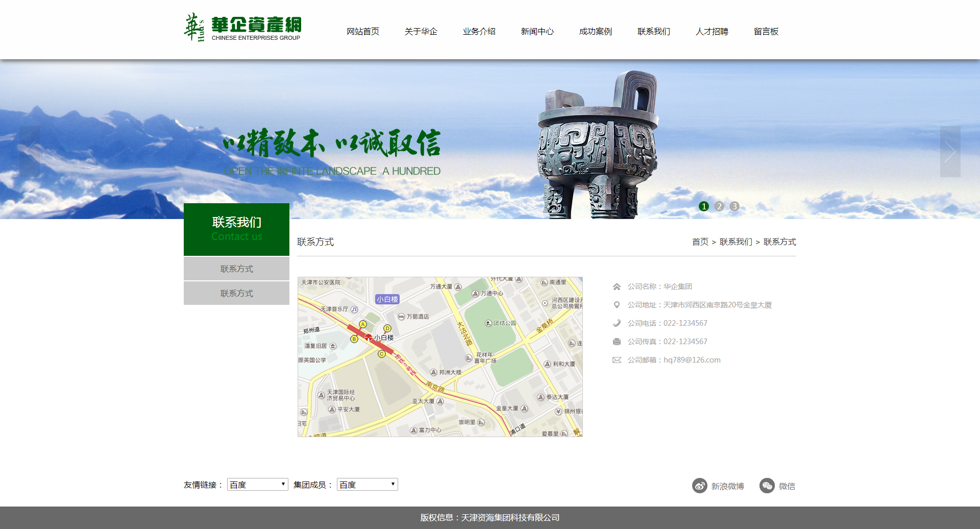
Task: Click the 万通中心 building marker on the map
Action: [x=475, y=294]
